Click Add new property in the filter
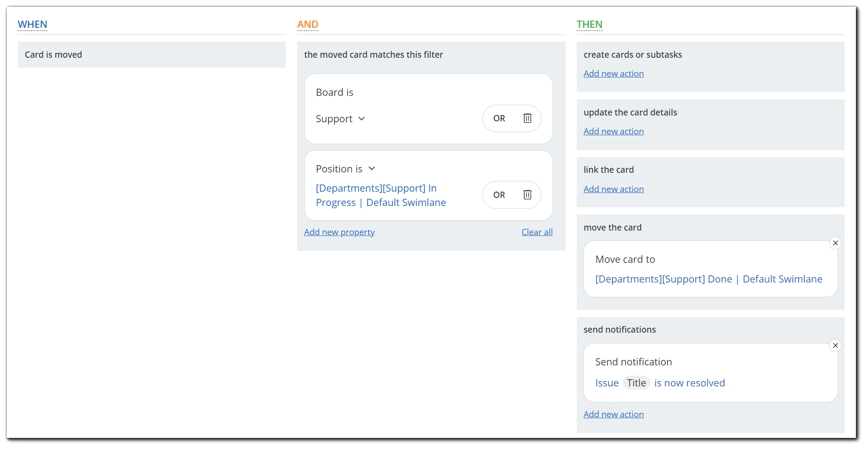 pos(339,232)
